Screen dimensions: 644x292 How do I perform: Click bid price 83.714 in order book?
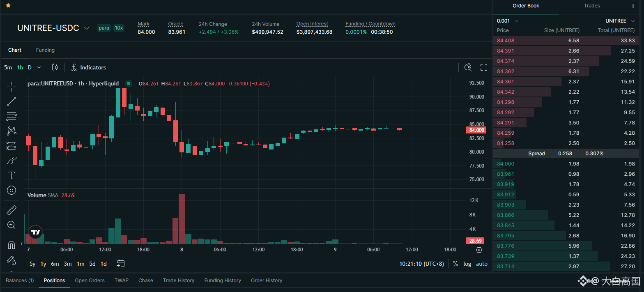(x=506, y=267)
